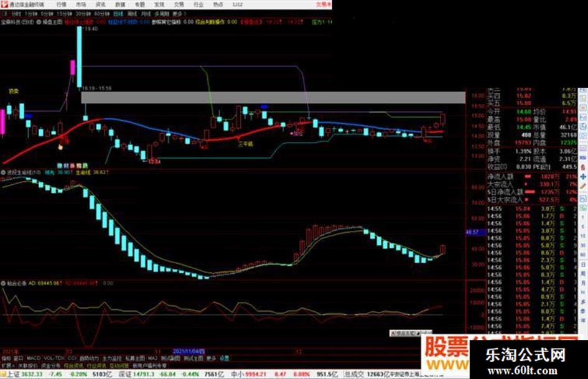588x379 pixels.
Task: Select the 趋势动力 indicator tab
Action: pyautogui.click(x=89, y=358)
